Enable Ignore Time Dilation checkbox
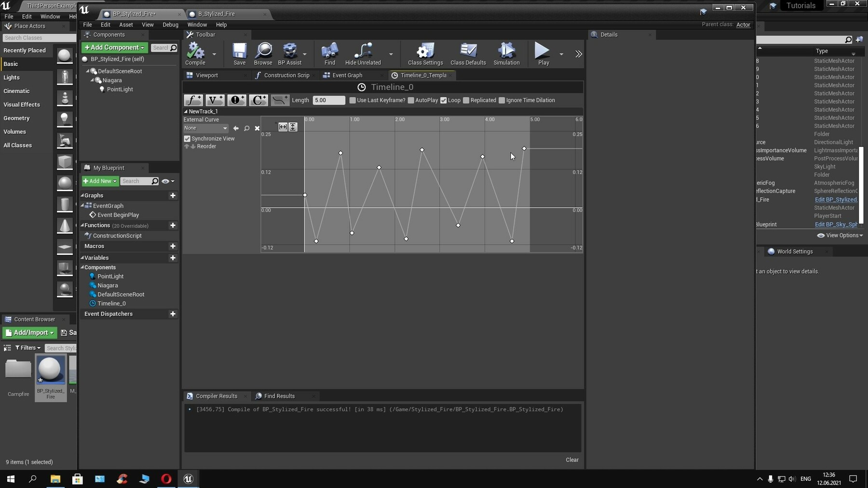868x488 pixels. (x=502, y=100)
